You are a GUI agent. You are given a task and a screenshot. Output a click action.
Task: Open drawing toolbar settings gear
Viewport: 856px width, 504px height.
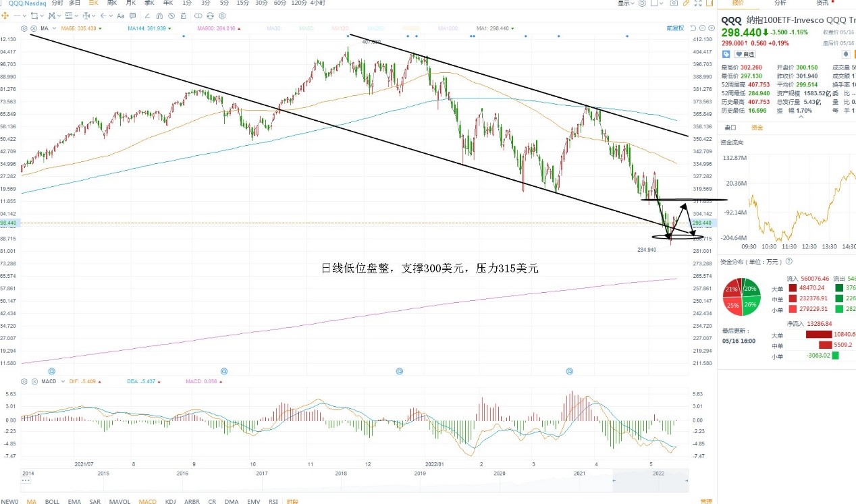click(x=222, y=16)
